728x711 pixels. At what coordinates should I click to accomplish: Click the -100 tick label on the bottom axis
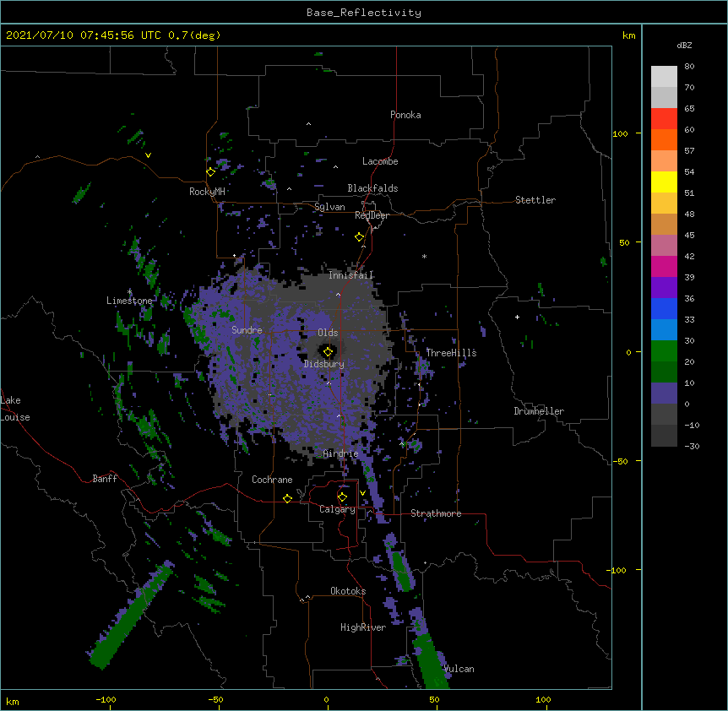tap(106, 700)
